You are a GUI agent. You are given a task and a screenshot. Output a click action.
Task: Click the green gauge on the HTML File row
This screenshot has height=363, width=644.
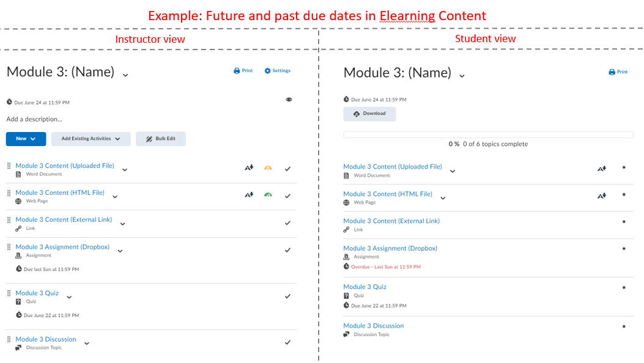coord(268,194)
